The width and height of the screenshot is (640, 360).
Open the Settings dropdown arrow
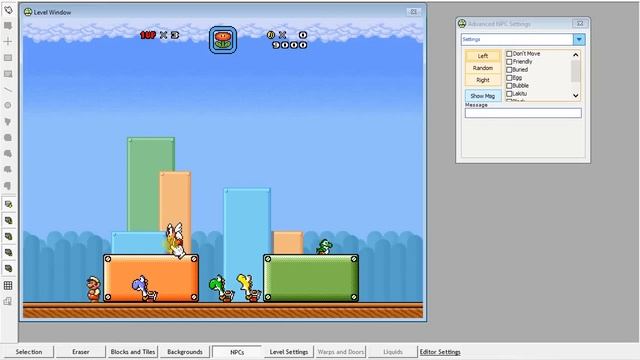(579, 39)
